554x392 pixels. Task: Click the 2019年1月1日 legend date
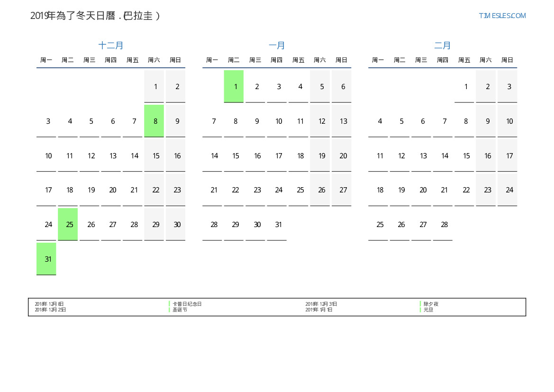[x=319, y=310]
